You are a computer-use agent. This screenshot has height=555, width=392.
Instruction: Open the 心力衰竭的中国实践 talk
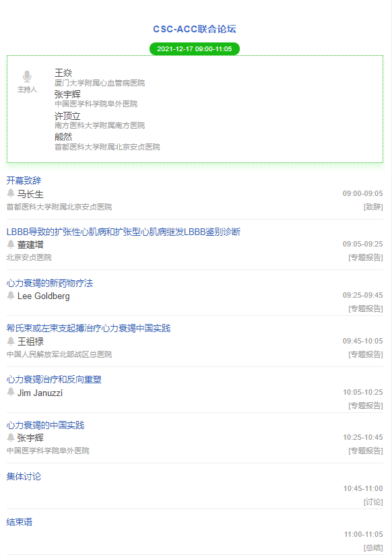[45, 425]
